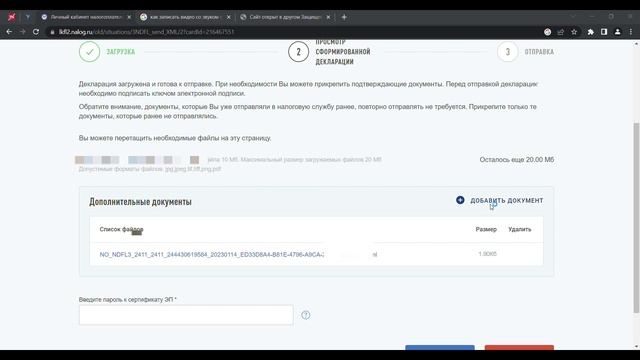Switch to the 'как записать видео со звуком' tab
The width and height of the screenshot is (640, 360).
pos(185,17)
